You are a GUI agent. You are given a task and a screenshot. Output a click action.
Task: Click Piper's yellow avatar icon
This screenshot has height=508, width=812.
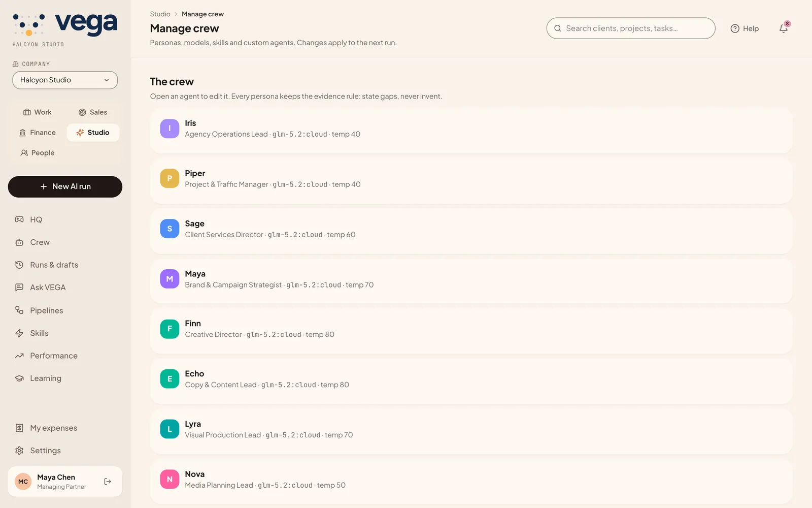(170, 179)
